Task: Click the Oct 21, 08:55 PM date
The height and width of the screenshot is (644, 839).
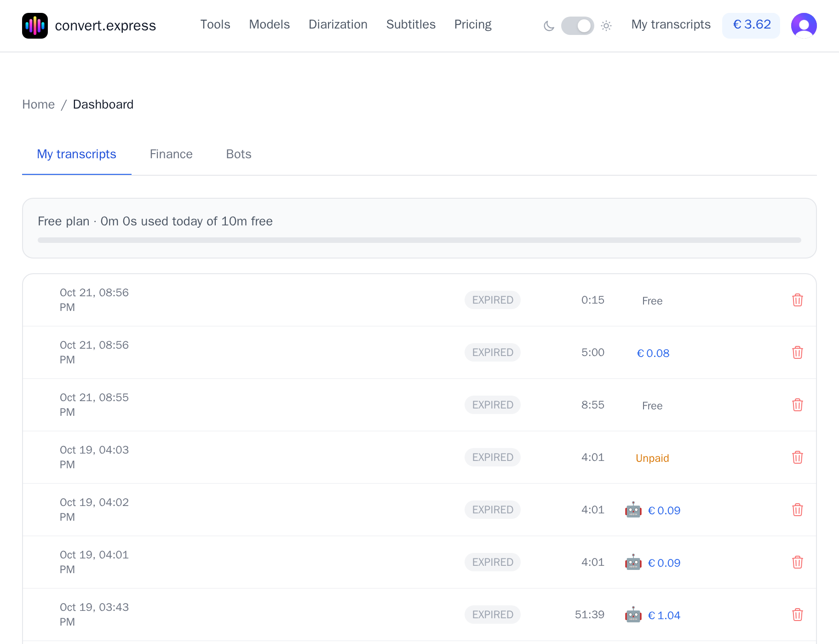Action: (x=94, y=405)
